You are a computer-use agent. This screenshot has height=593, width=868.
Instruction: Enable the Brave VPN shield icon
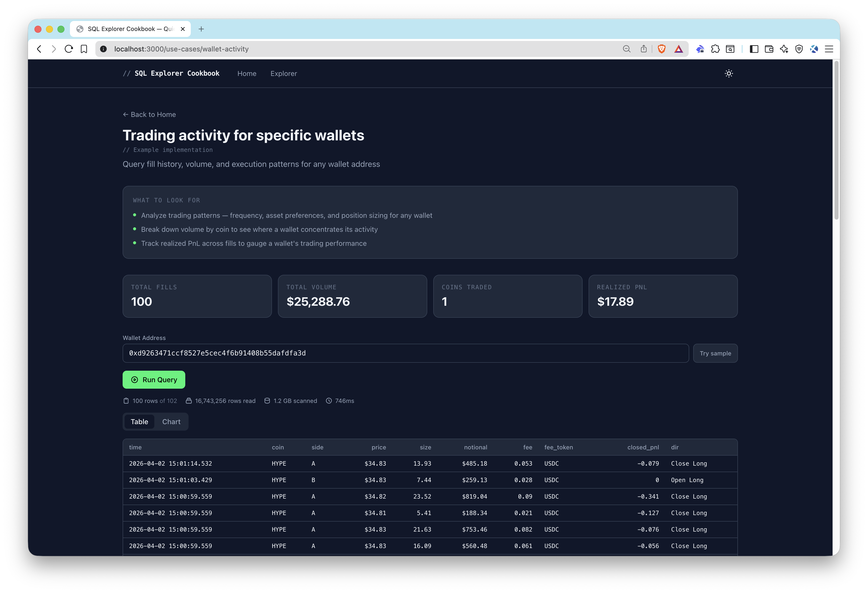799,49
